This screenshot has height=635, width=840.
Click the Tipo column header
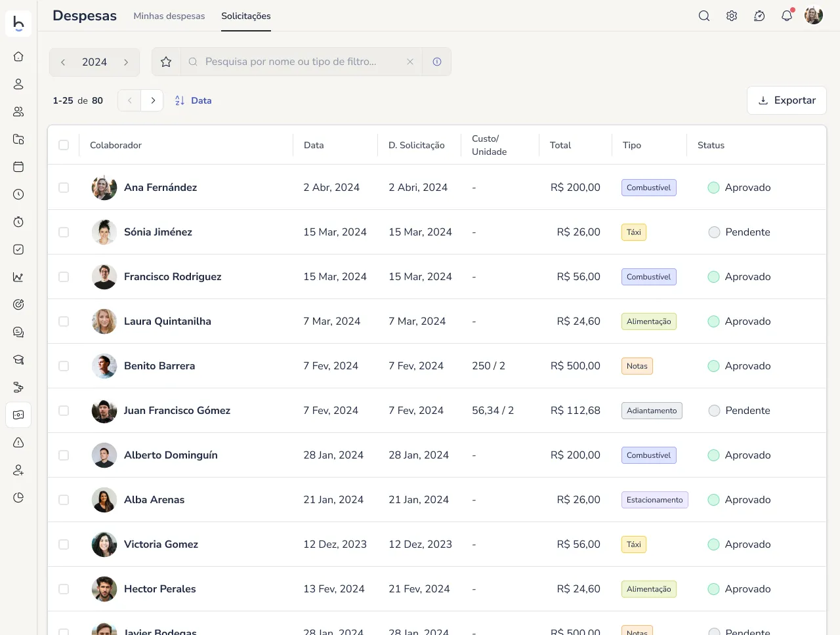(x=632, y=145)
